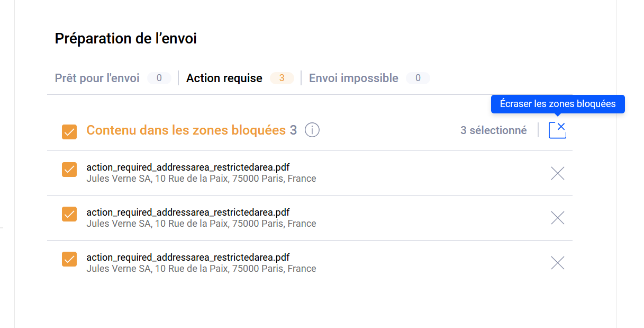The height and width of the screenshot is (328, 644).
Task: Remove the third PDF with its X icon
Action: pos(557,263)
